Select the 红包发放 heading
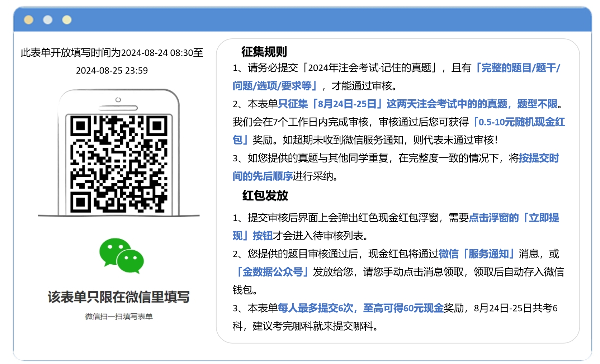600x364 pixels. point(265,195)
